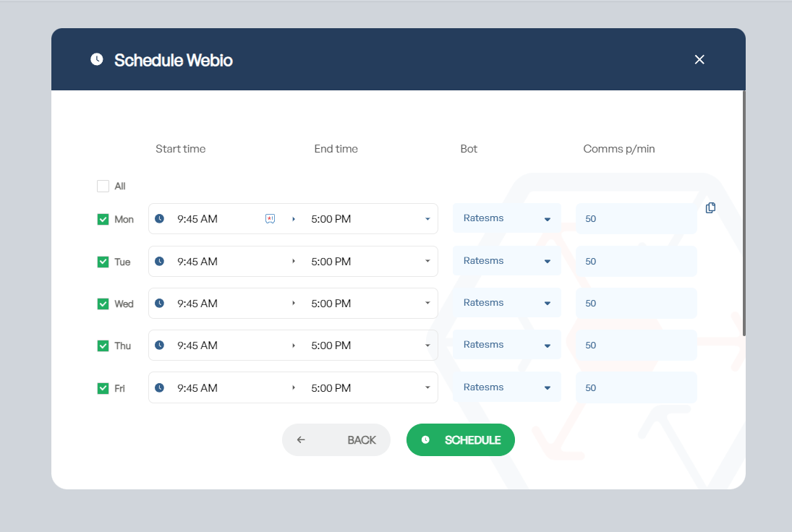The image size is (792, 532).
Task: Click Fri end time 5:00 PM
Action: 331,388
